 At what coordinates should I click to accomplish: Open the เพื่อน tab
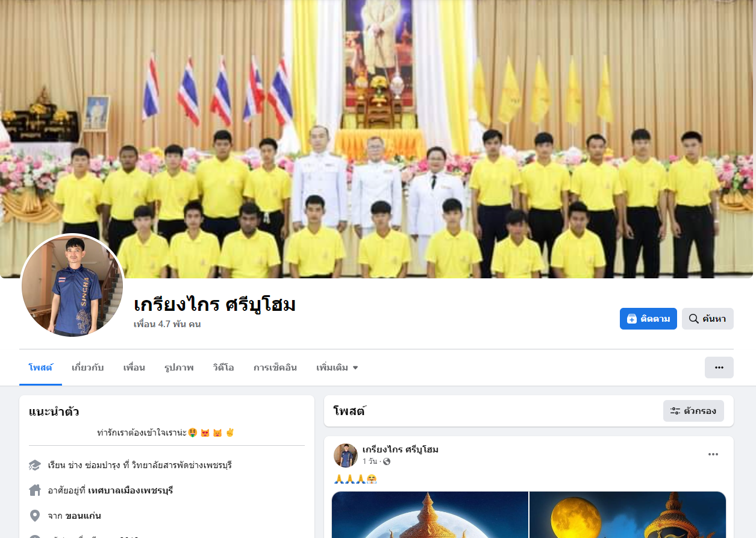click(134, 368)
